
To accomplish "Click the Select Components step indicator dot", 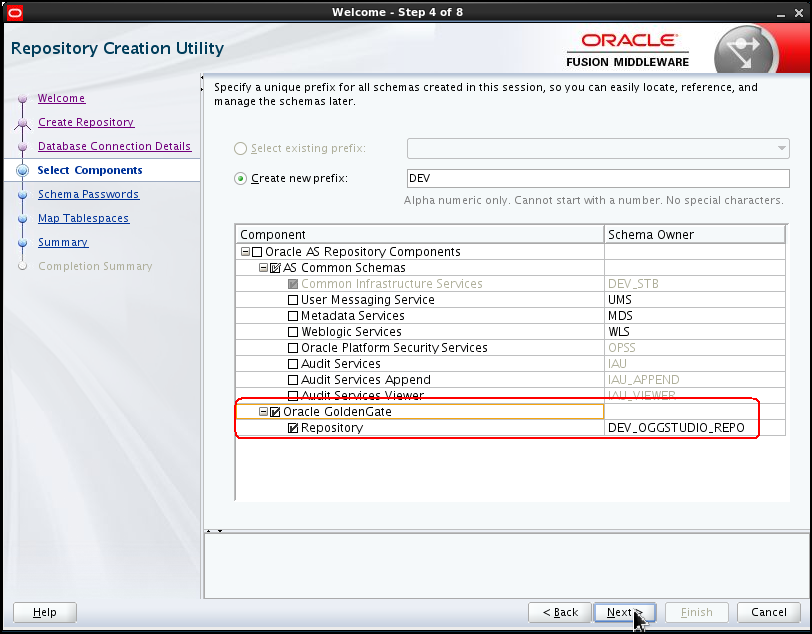I will pyautogui.click(x=23, y=170).
